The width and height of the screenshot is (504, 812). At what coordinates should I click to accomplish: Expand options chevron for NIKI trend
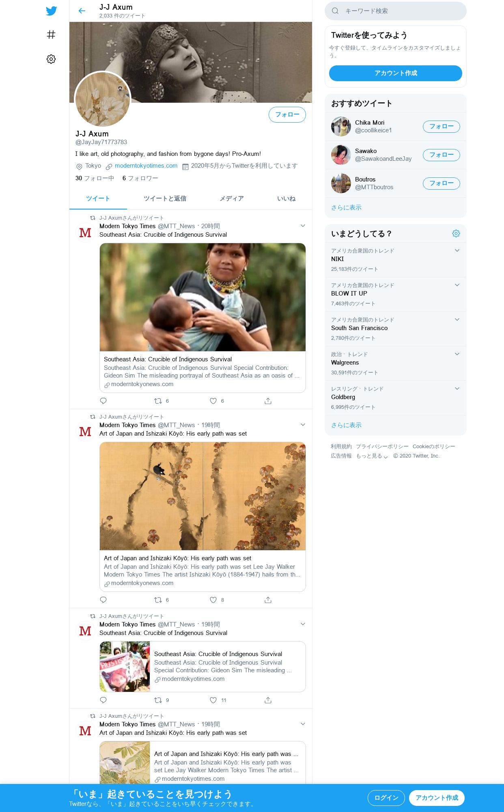pyautogui.click(x=457, y=251)
